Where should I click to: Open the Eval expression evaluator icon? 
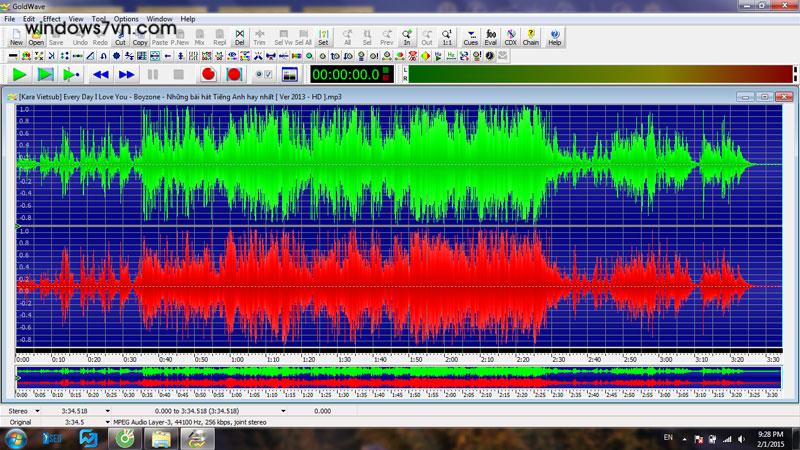point(490,37)
